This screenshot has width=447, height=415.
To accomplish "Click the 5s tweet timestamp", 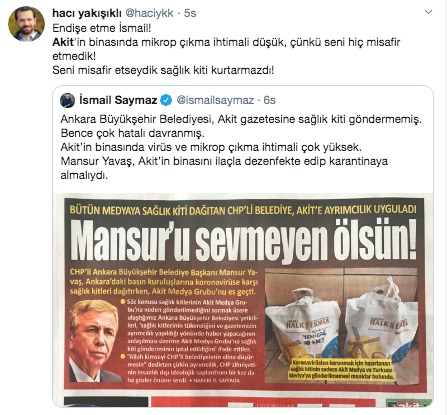I will (190, 13).
